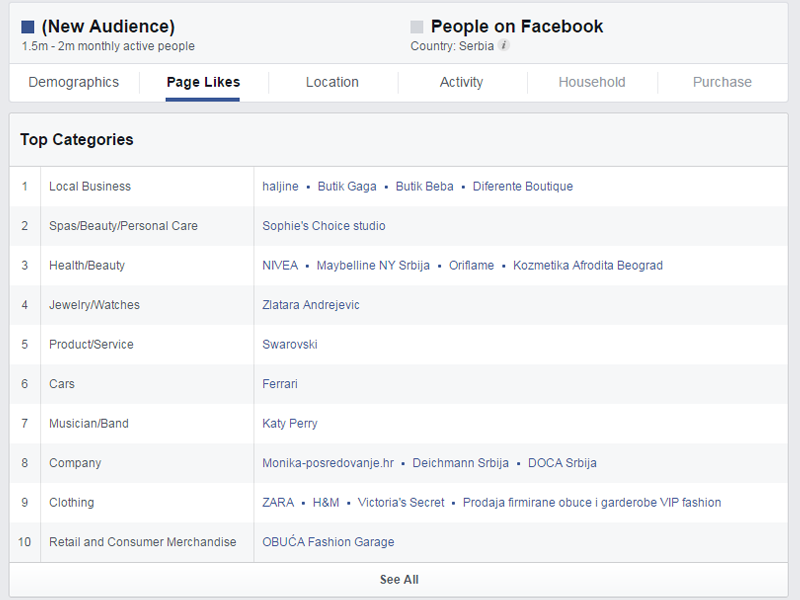Click the (New Audience) title
Screen dimensions: 800x600
pyautogui.click(x=108, y=26)
